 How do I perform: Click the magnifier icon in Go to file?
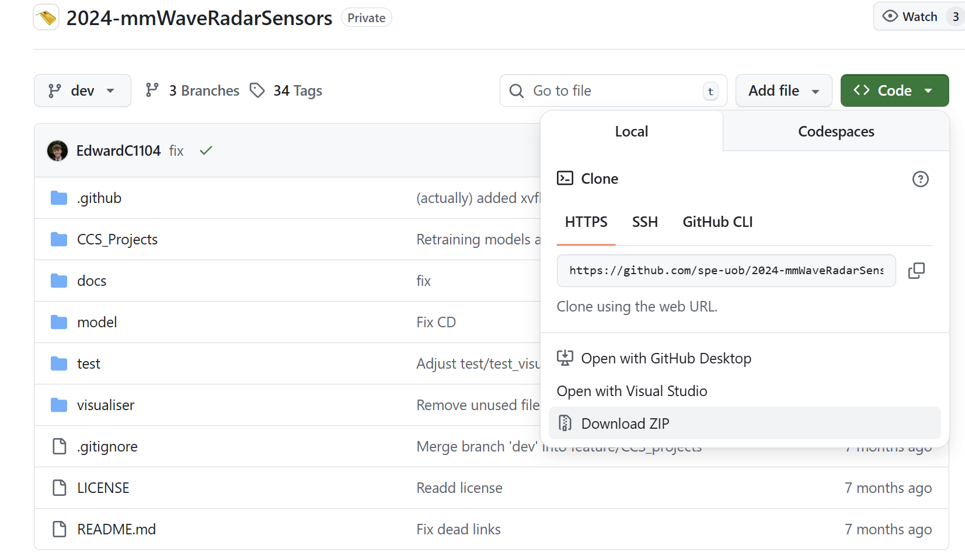coord(517,91)
